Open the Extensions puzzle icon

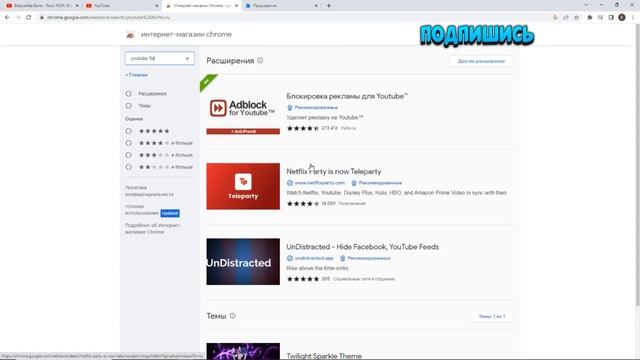[589, 18]
